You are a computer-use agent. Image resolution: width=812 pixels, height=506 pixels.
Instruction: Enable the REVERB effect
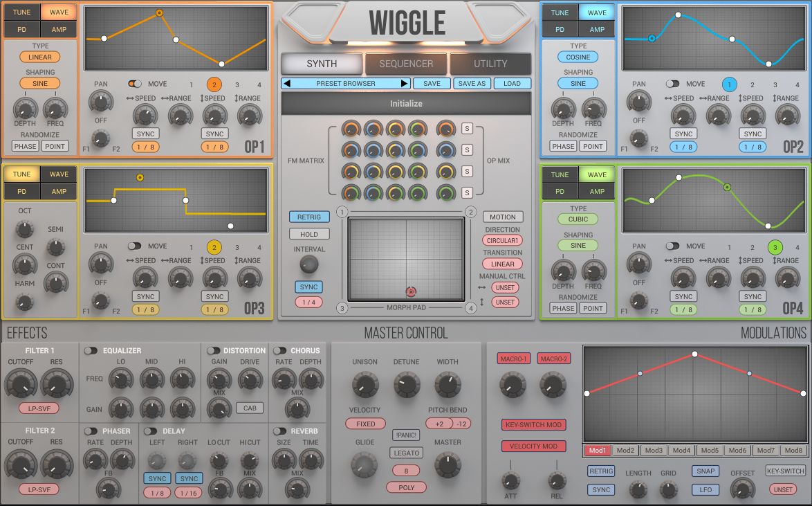[x=279, y=431]
